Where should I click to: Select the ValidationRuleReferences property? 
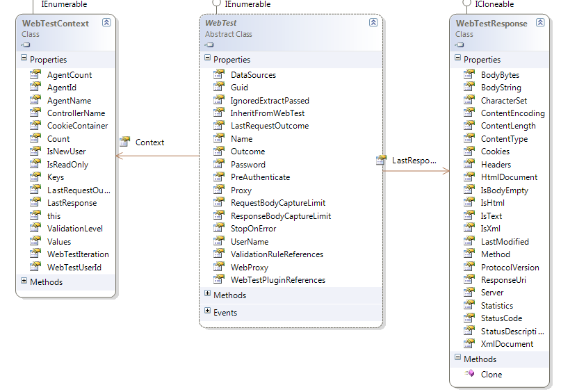(277, 254)
